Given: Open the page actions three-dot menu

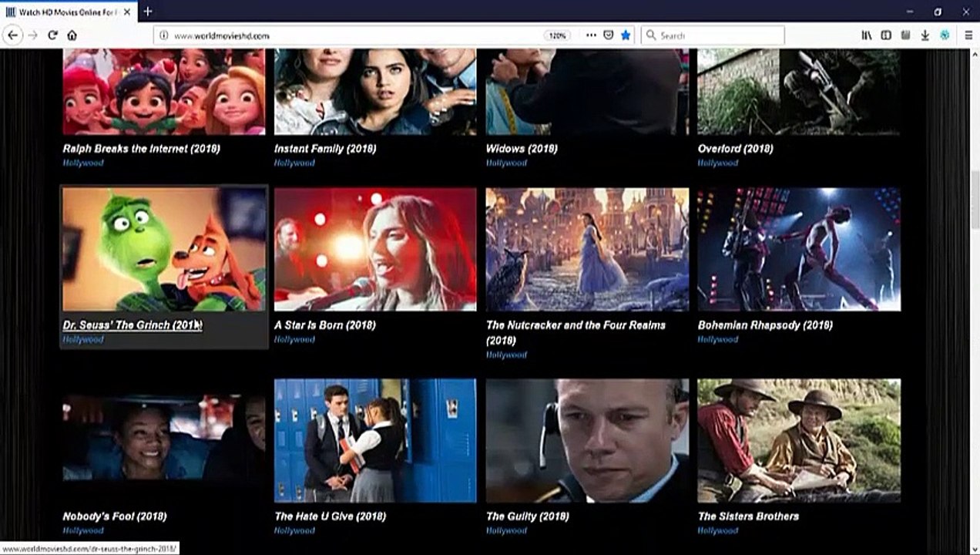Looking at the screenshot, I should coord(591,35).
